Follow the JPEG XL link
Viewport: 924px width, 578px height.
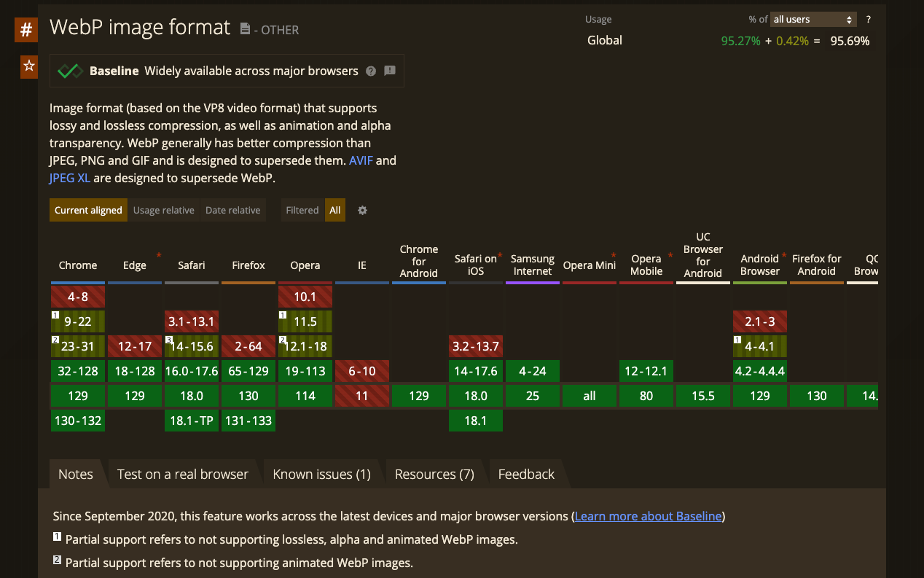tap(70, 178)
